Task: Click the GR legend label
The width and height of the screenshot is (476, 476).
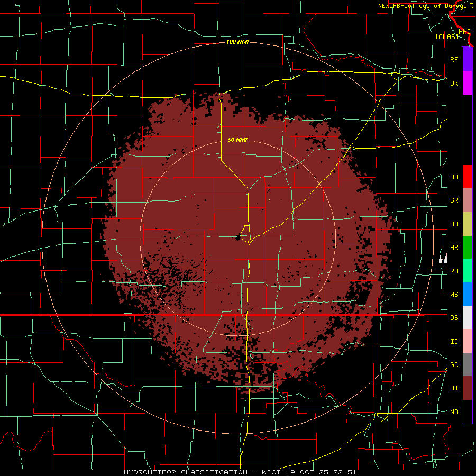Action: (454, 200)
